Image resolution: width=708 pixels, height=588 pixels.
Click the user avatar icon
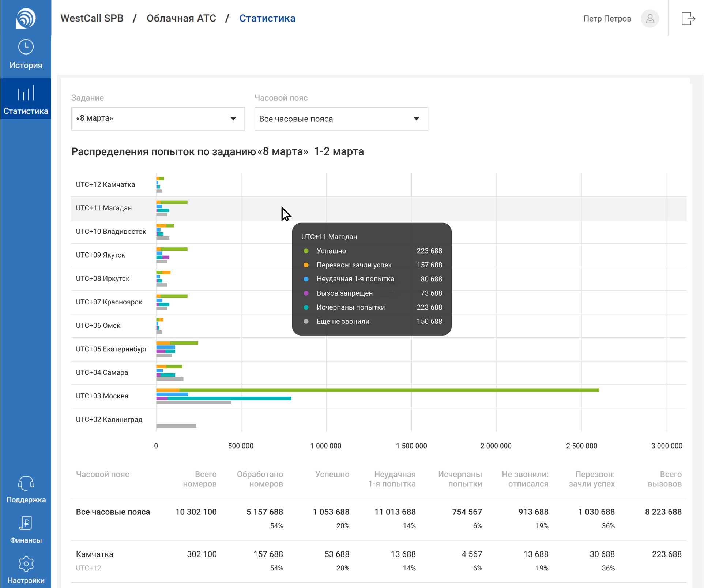coord(649,18)
